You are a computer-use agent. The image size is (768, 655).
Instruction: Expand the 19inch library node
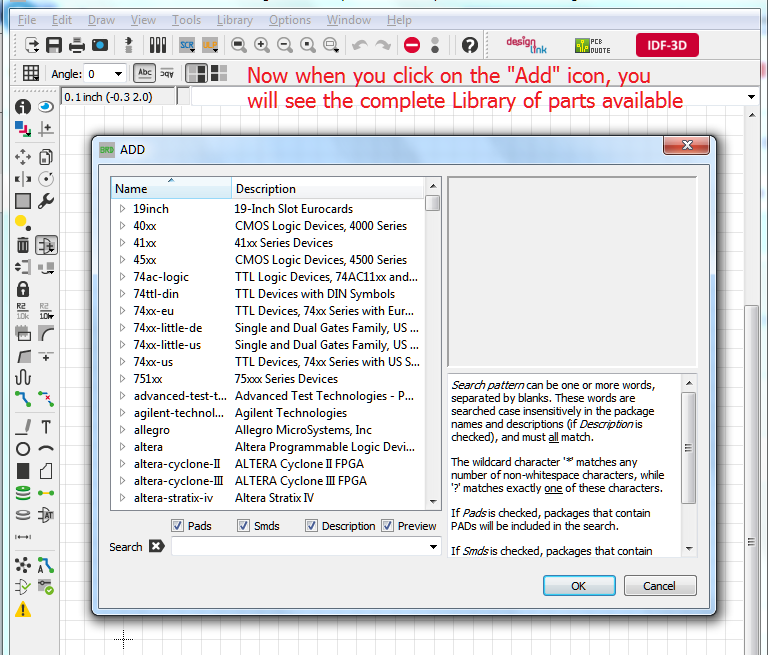coord(122,209)
